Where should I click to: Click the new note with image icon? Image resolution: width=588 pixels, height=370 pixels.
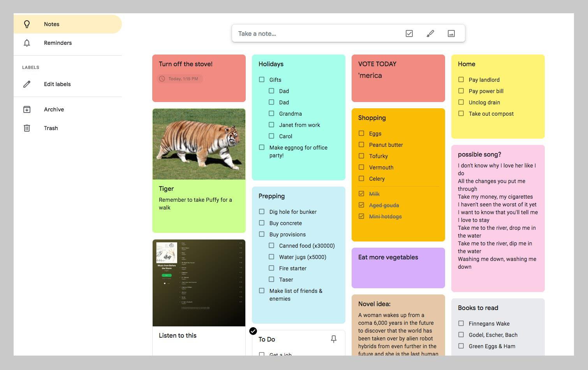click(x=451, y=33)
